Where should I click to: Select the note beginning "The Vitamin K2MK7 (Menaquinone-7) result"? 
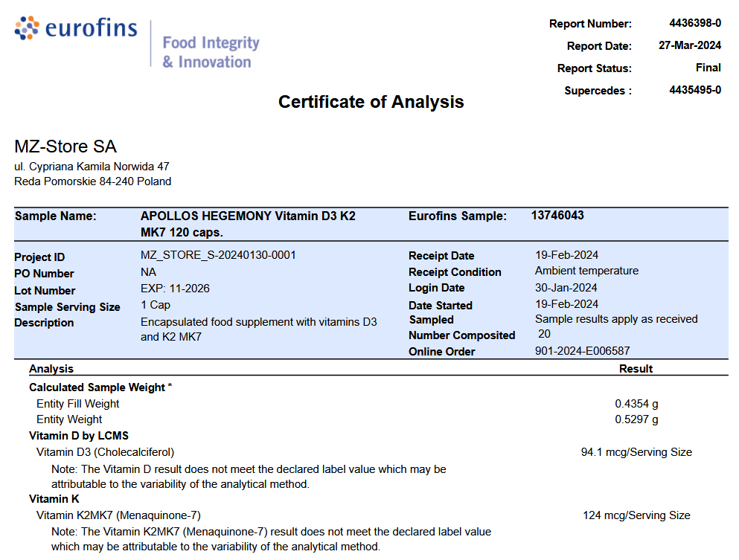(x=271, y=539)
